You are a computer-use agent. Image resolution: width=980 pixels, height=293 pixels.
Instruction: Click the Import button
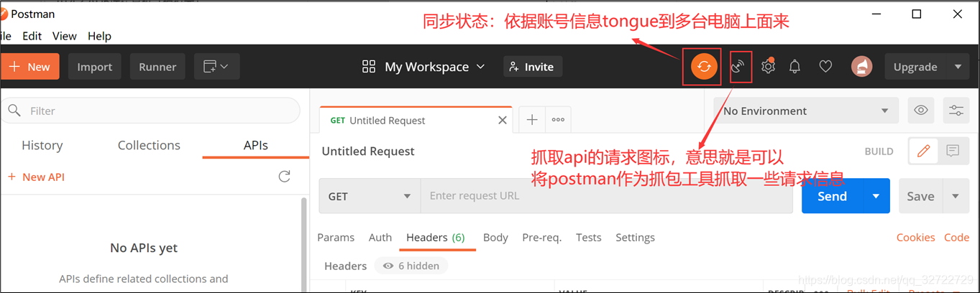tap(95, 67)
